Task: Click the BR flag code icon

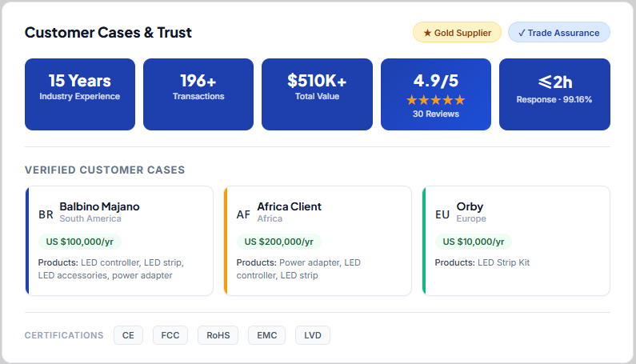Action: (x=46, y=214)
